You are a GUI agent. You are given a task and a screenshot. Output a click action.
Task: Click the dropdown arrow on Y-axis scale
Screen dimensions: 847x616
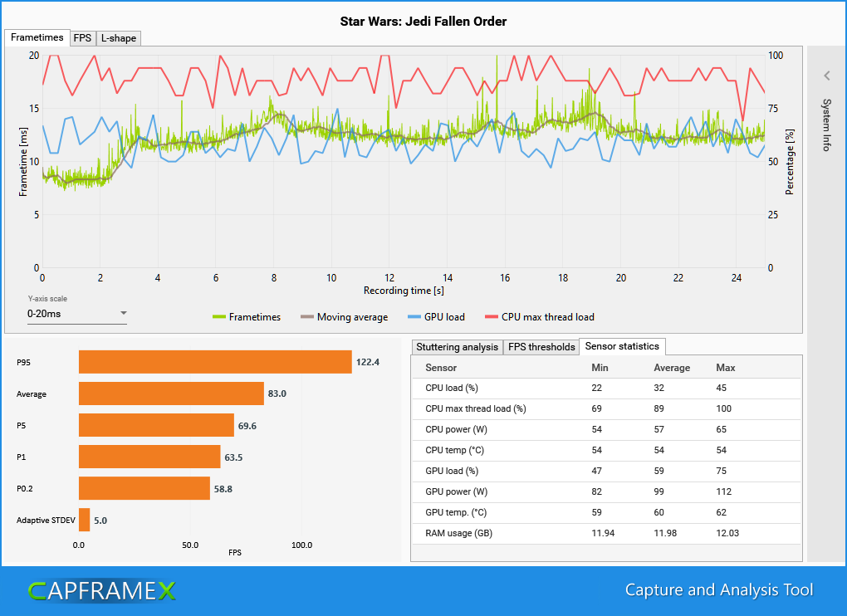pos(123,314)
